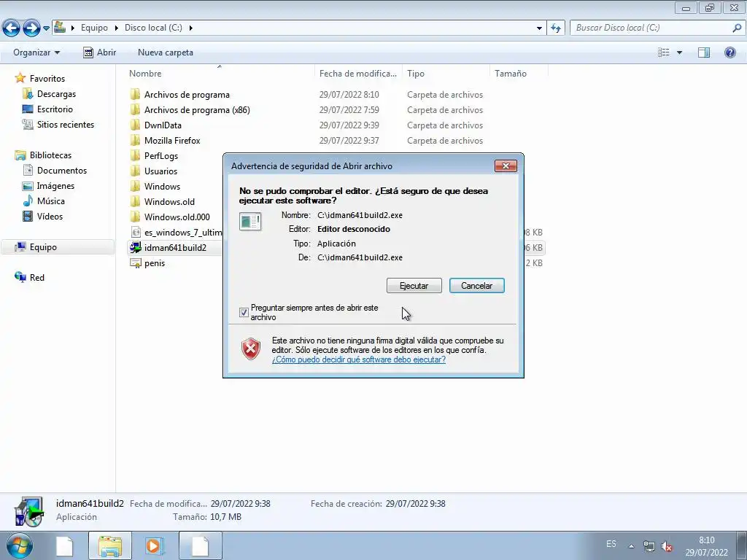Click the Back navigation arrow

tap(11, 28)
